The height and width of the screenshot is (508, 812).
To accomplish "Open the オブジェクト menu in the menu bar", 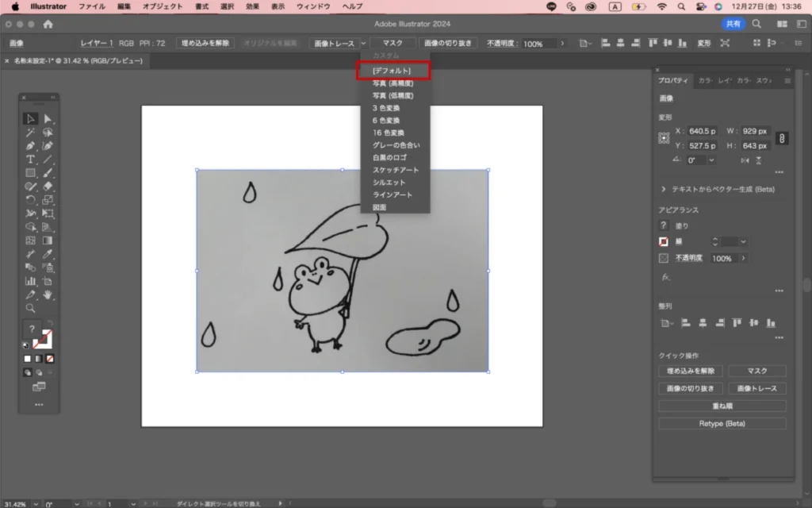I will tap(163, 6).
